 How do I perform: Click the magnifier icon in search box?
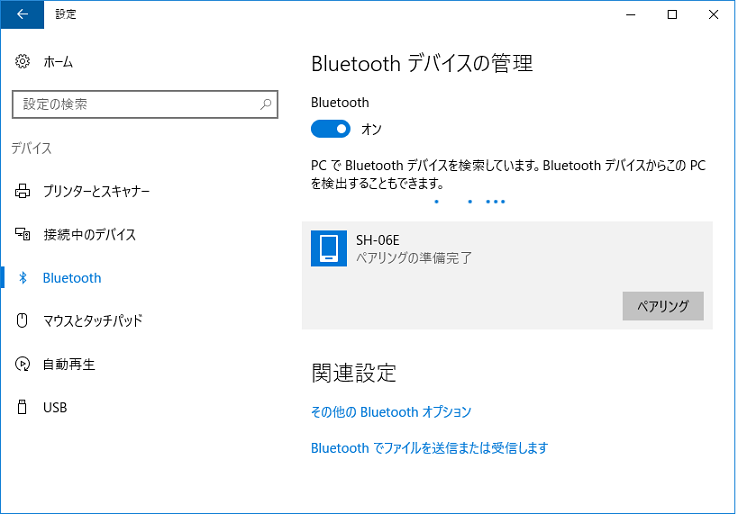[x=266, y=104]
